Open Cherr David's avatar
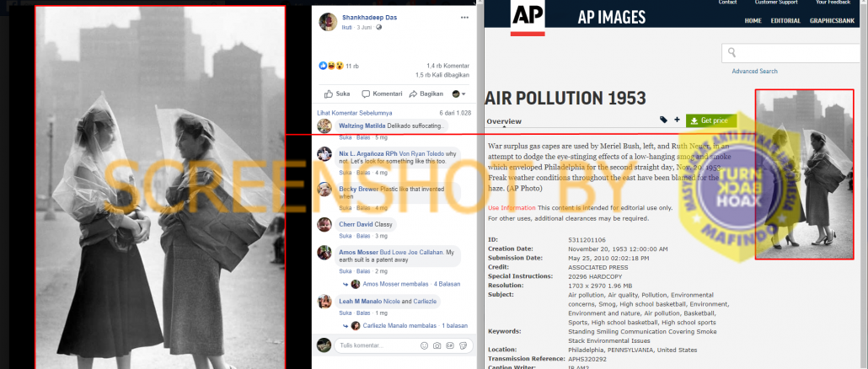 pyautogui.click(x=324, y=225)
